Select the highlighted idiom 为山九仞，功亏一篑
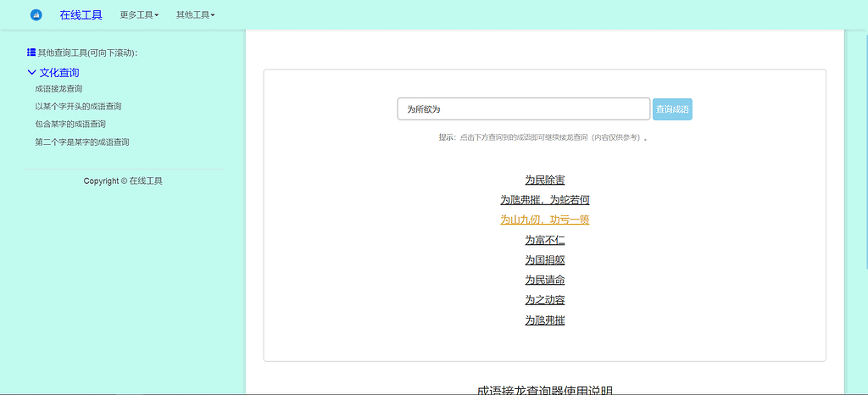Image resolution: width=868 pixels, height=395 pixels. 545,220
